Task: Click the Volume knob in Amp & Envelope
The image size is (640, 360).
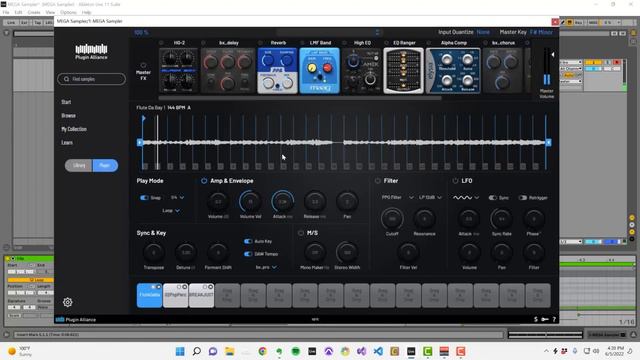Action: coord(218,202)
